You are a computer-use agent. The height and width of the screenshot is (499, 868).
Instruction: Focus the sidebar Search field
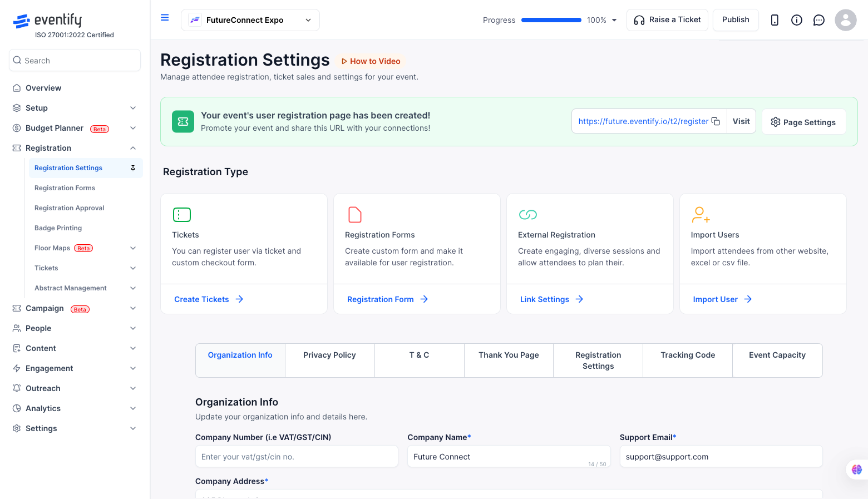pos(75,60)
